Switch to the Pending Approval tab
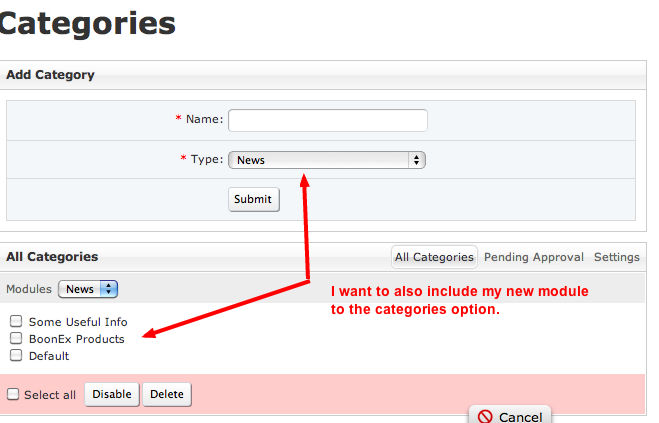This screenshot has width=659, height=423. click(x=534, y=257)
